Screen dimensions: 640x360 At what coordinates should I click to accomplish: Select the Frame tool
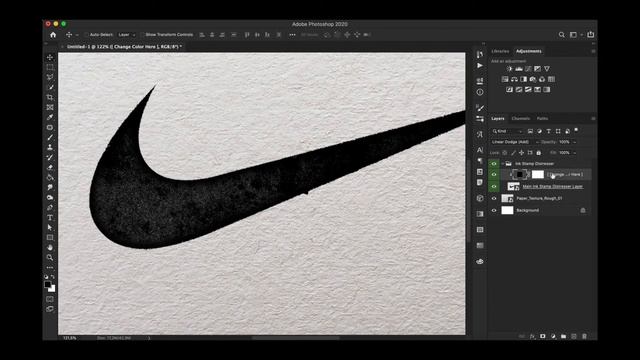pos(50,107)
